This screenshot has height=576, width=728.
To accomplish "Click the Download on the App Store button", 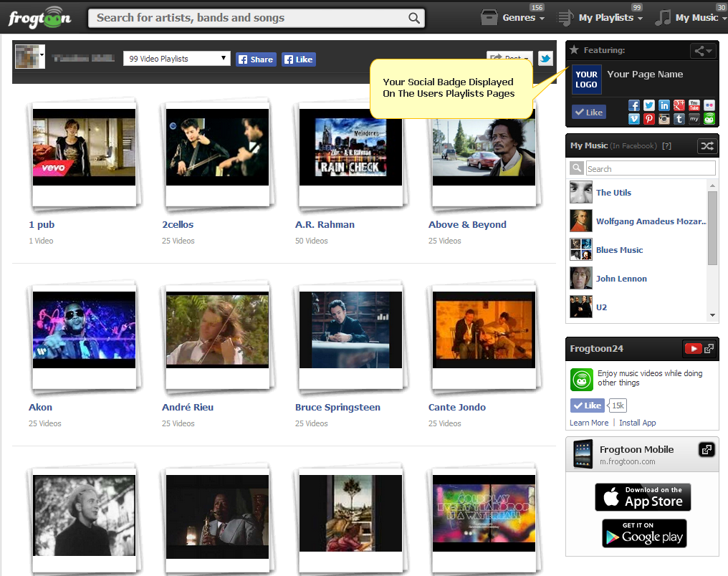I will [x=643, y=497].
